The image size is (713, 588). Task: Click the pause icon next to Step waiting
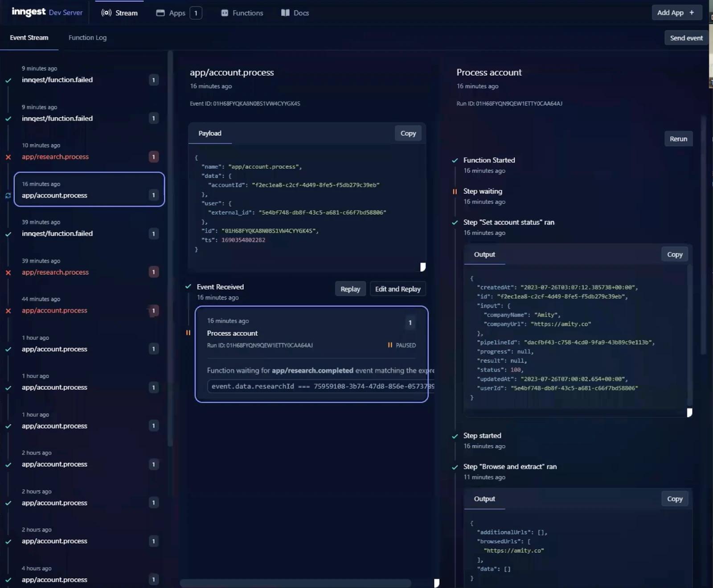click(x=455, y=192)
